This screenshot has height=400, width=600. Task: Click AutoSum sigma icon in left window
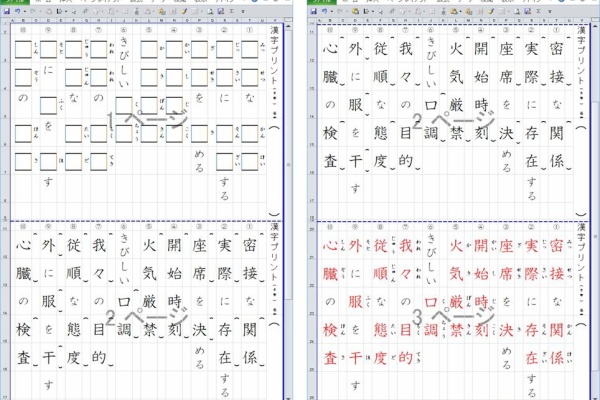coord(232,11)
